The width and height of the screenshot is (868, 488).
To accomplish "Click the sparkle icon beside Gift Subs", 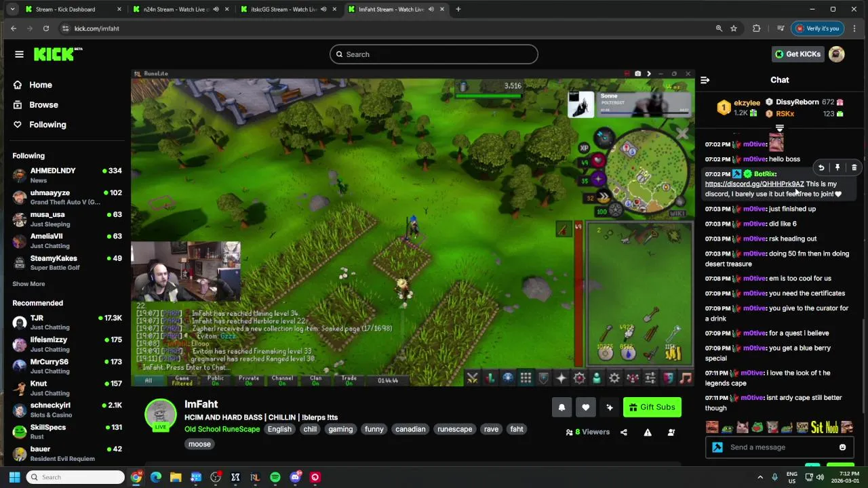I will tap(609, 407).
